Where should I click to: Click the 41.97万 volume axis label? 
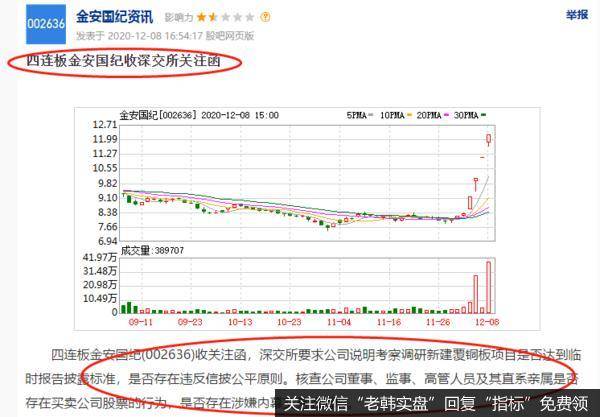(x=100, y=257)
